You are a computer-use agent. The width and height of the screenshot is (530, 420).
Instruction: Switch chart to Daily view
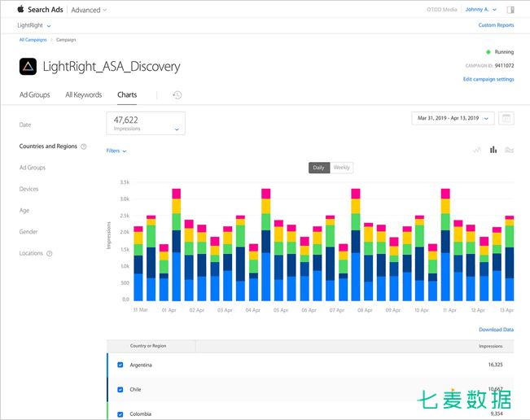tap(319, 168)
